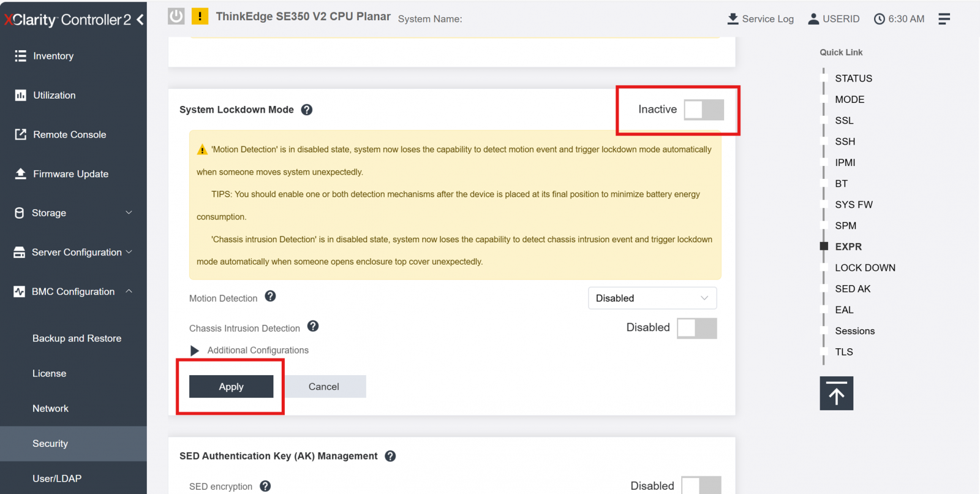Viewport: 980px width, 494px height.
Task: Show help for SED encryption
Action: [265, 486]
